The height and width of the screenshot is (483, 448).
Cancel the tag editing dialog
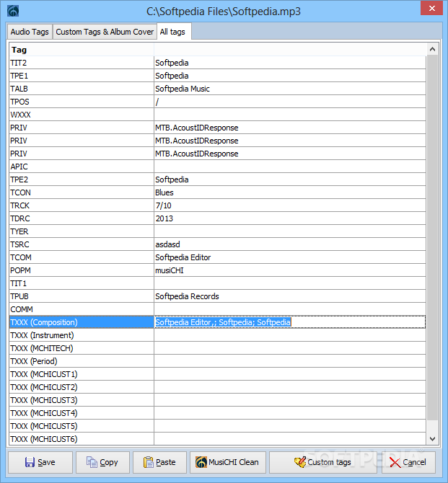pyautogui.click(x=408, y=462)
